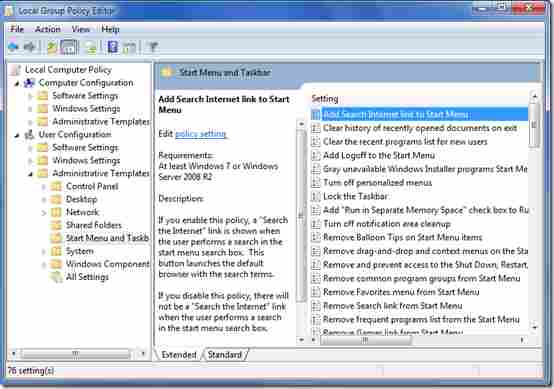This screenshot has width=554, height=389.
Task: Click policy icon beside Remove Search link
Action: click(316, 306)
